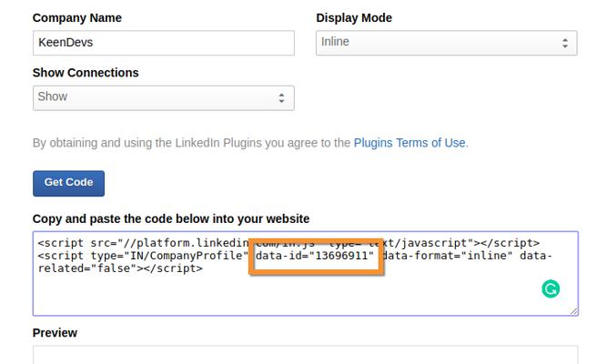Click the green Grammarly icon in code box
The image size is (607, 364).
[x=551, y=289]
